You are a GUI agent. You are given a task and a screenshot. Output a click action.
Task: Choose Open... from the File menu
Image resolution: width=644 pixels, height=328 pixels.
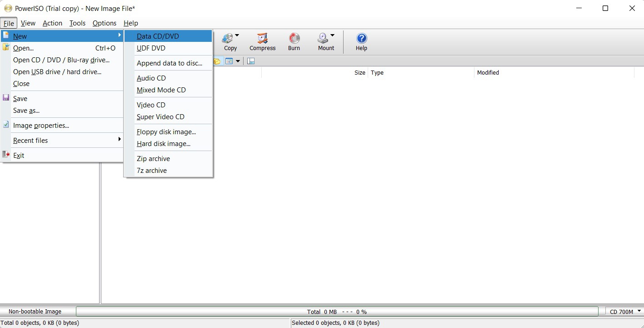pos(62,48)
